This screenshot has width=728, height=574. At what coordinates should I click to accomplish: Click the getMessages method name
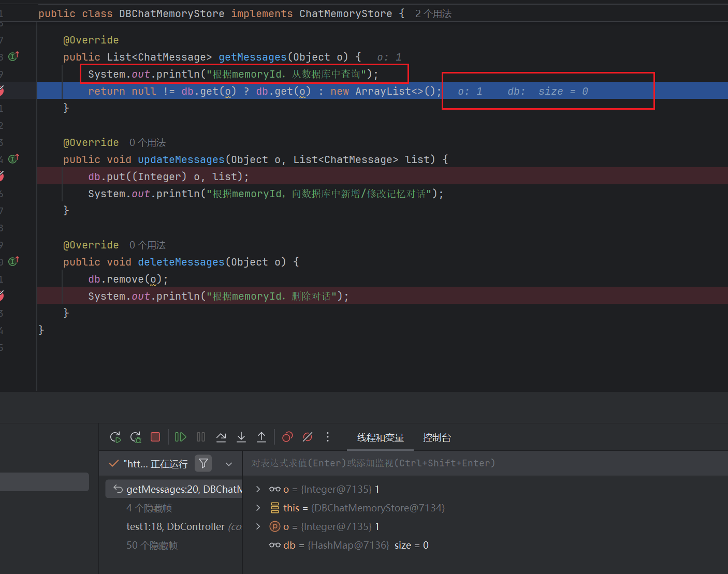coord(253,57)
